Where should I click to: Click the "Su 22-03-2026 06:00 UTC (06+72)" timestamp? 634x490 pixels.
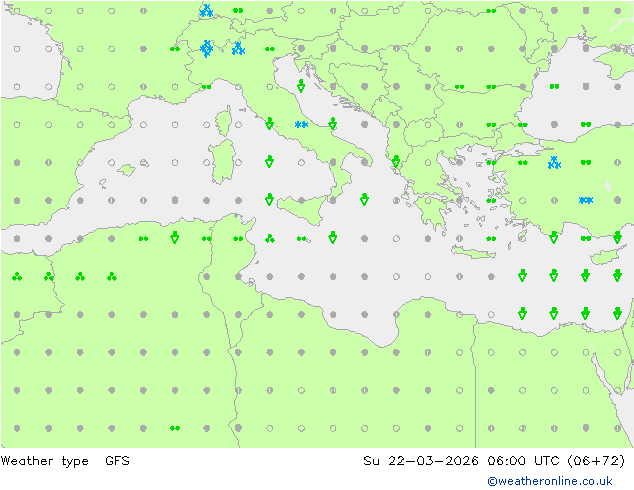click(494, 460)
